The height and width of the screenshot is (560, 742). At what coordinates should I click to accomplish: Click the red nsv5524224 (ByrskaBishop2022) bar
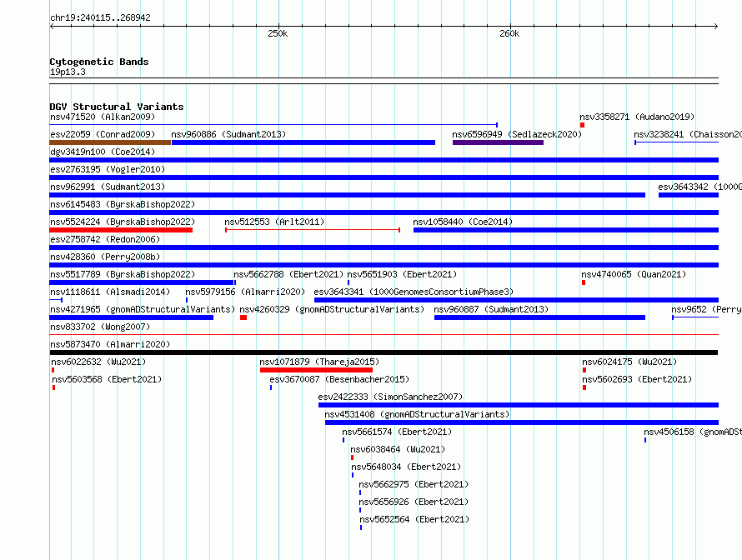(x=121, y=230)
